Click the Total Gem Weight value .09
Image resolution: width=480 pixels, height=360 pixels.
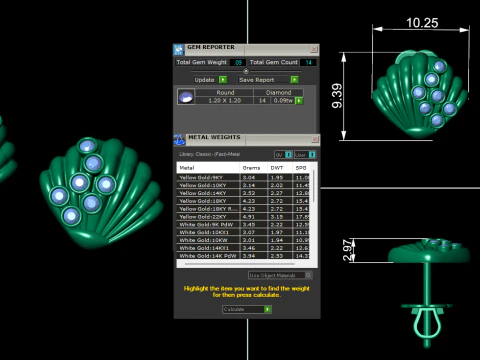coord(238,62)
